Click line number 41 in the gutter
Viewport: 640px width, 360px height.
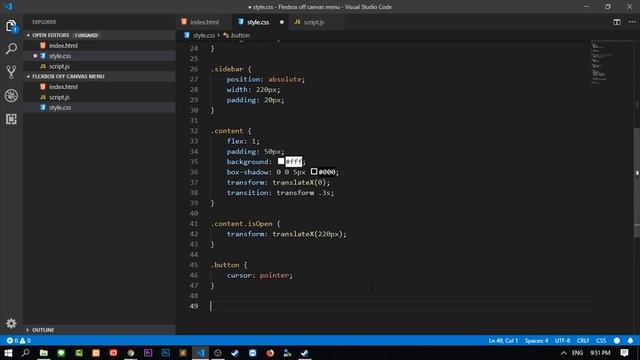click(x=194, y=224)
